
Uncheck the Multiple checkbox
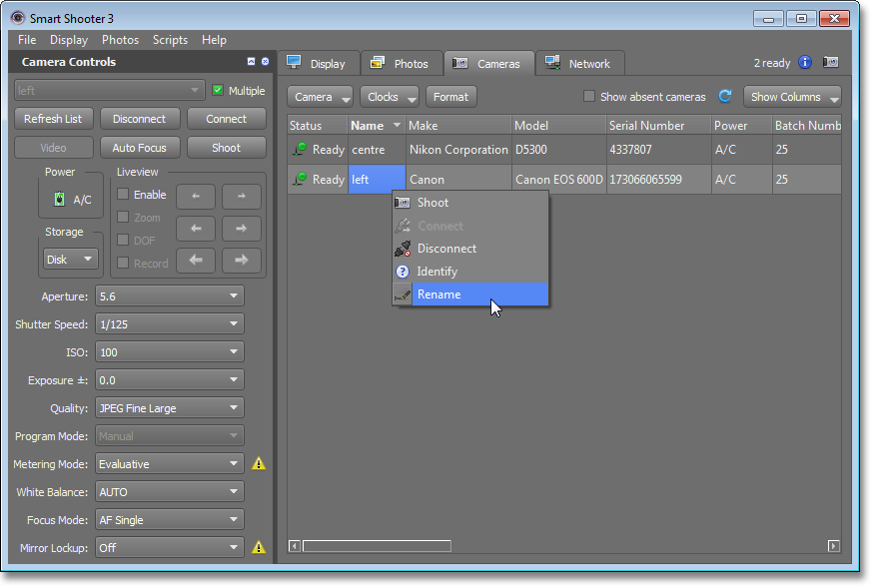(x=219, y=91)
